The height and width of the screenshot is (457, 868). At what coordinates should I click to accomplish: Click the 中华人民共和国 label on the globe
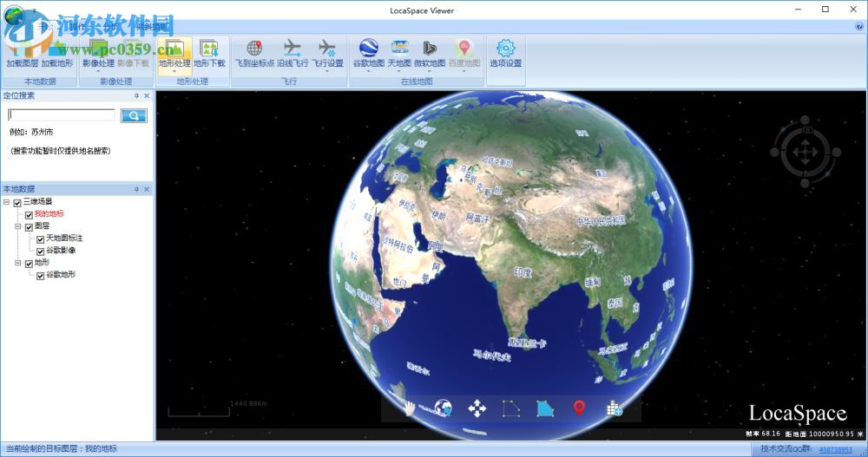[601, 221]
